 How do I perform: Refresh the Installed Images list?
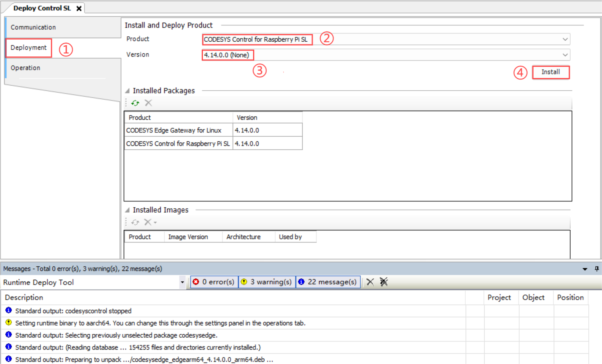pos(135,222)
